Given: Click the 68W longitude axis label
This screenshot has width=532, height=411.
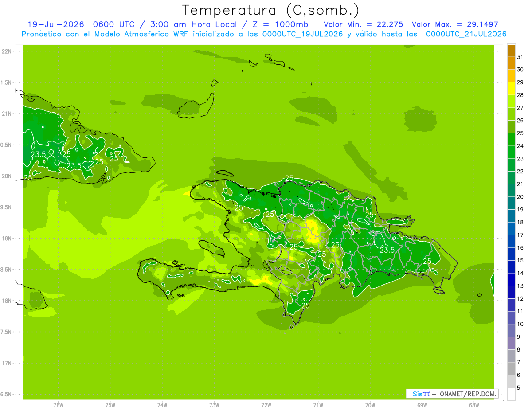Looking at the screenshot, I should point(474,405).
